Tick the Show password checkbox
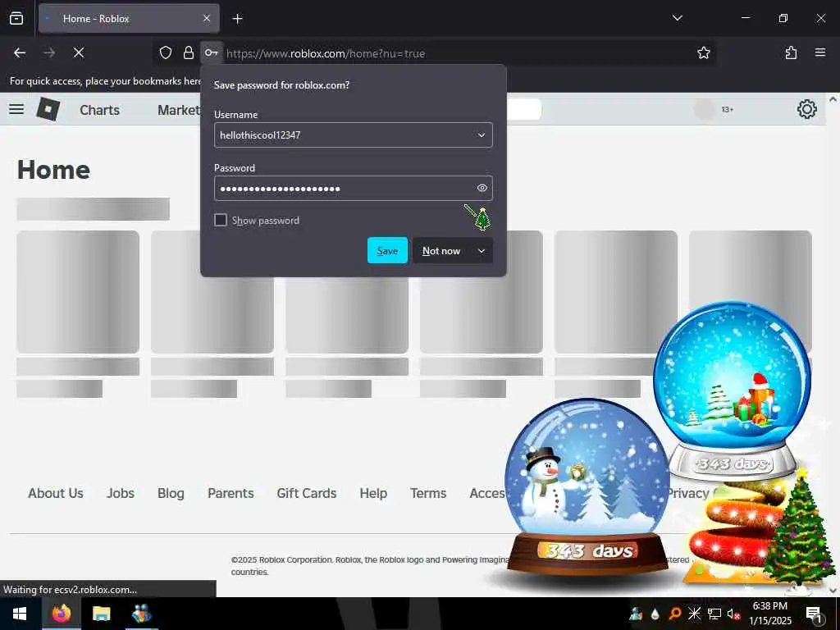This screenshot has width=840, height=630. pos(221,220)
